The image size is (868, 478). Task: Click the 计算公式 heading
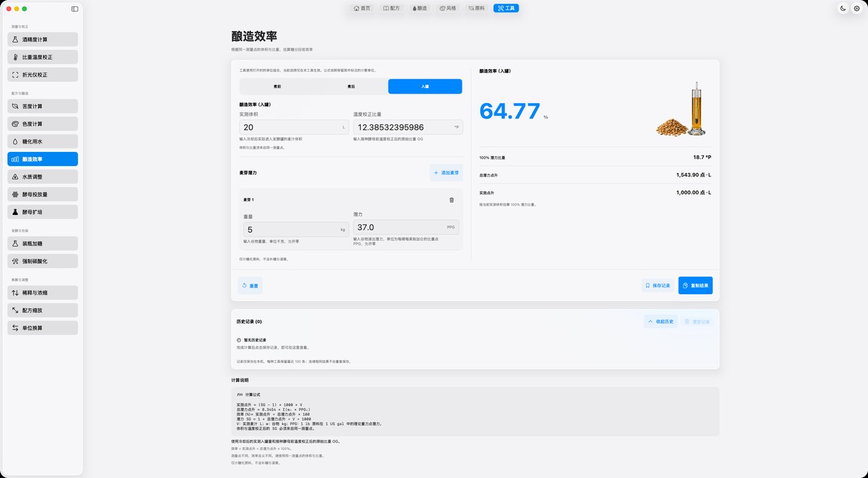click(x=253, y=394)
